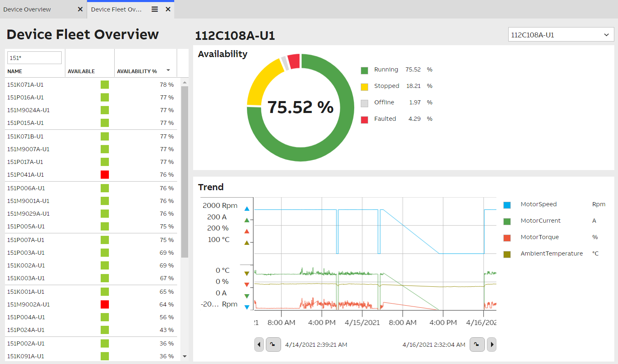The height and width of the screenshot is (364, 618).
Task: Click the olive up triangle at 100 °C
Action: (247, 243)
